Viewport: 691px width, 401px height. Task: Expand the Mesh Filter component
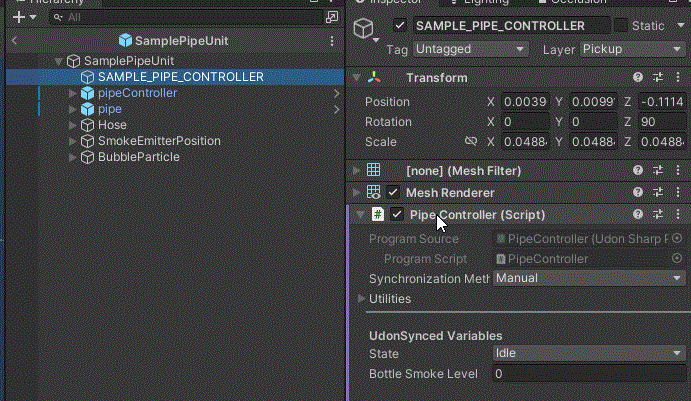click(x=356, y=171)
